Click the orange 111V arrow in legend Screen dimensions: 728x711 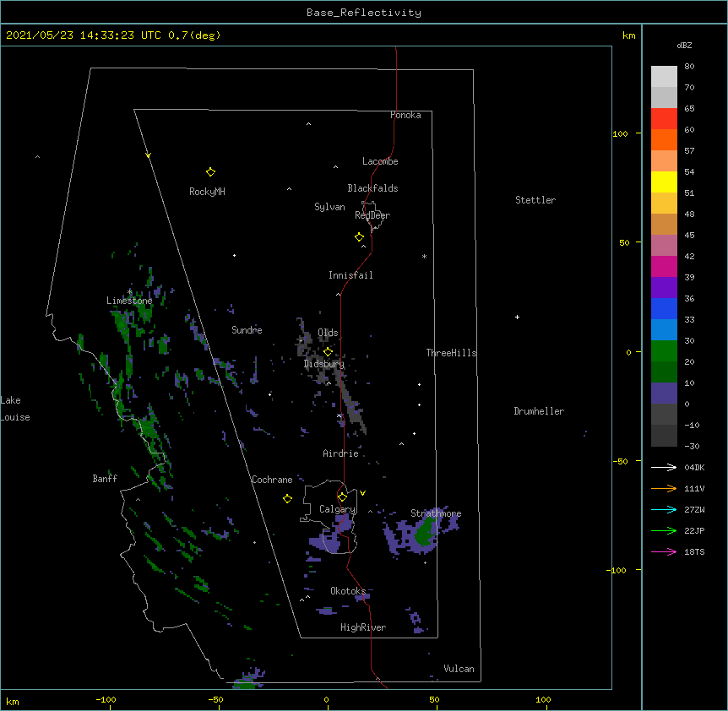pyautogui.click(x=664, y=488)
